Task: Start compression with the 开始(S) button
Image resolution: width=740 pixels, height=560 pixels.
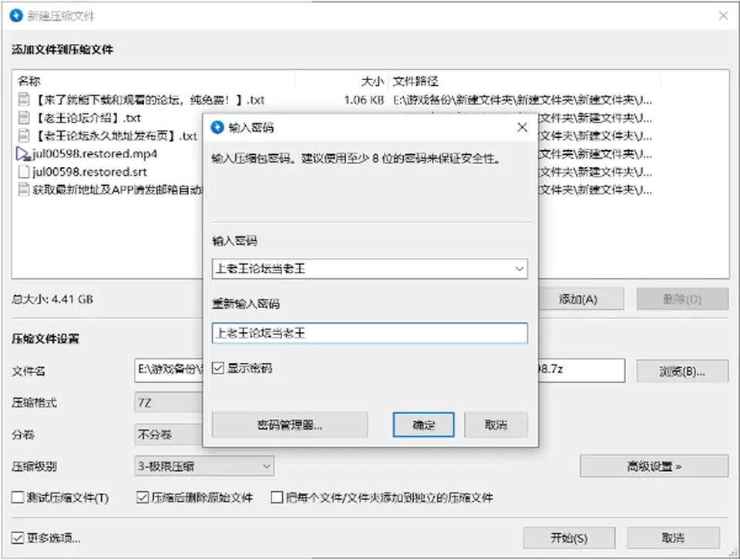Action: click(x=569, y=538)
